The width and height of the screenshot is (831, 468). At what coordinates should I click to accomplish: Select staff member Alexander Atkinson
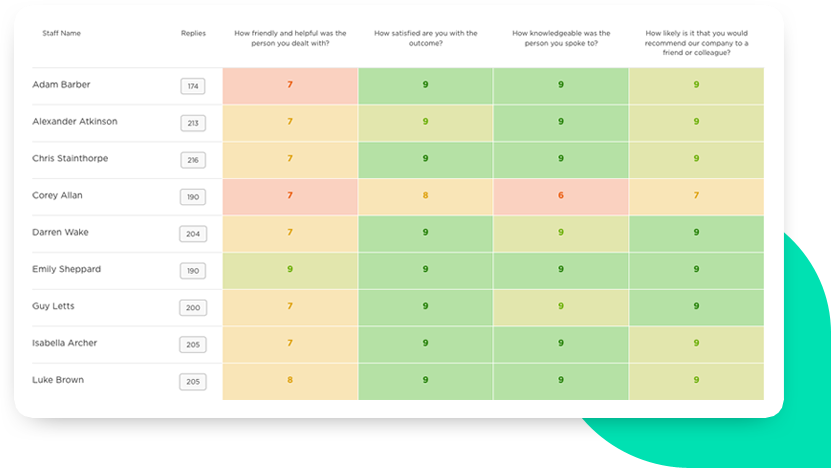pos(74,122)
